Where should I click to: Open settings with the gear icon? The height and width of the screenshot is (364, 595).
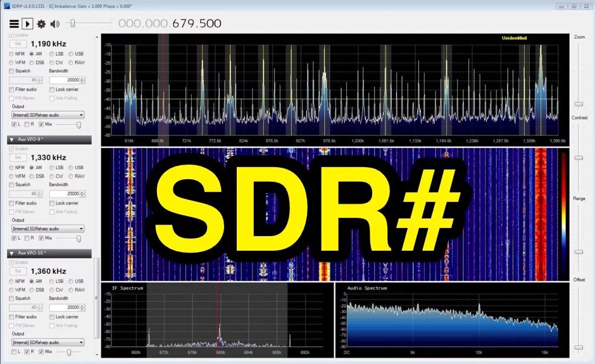click(x=41, y=24)
